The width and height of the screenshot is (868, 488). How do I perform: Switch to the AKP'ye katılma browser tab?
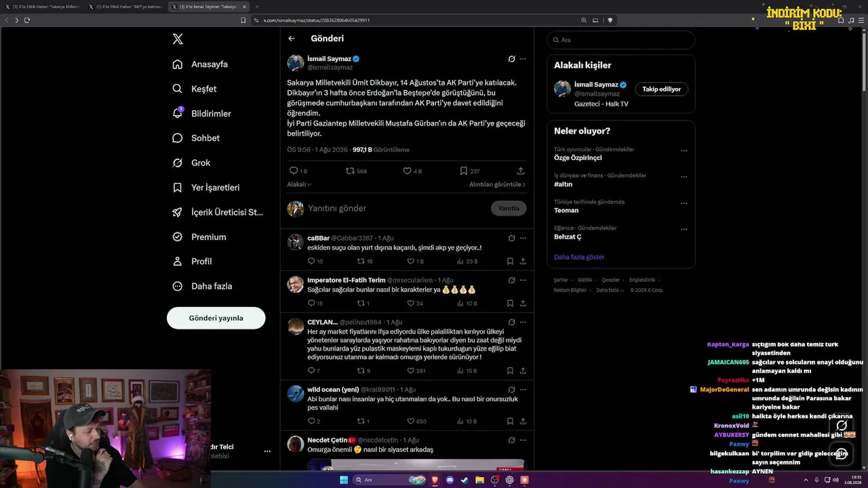pos(125,7)
